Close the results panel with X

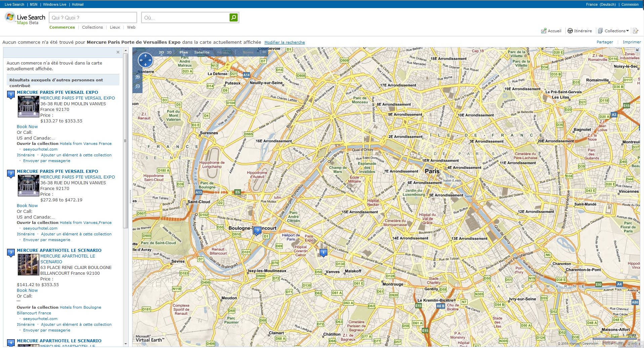tap(118, 52)
